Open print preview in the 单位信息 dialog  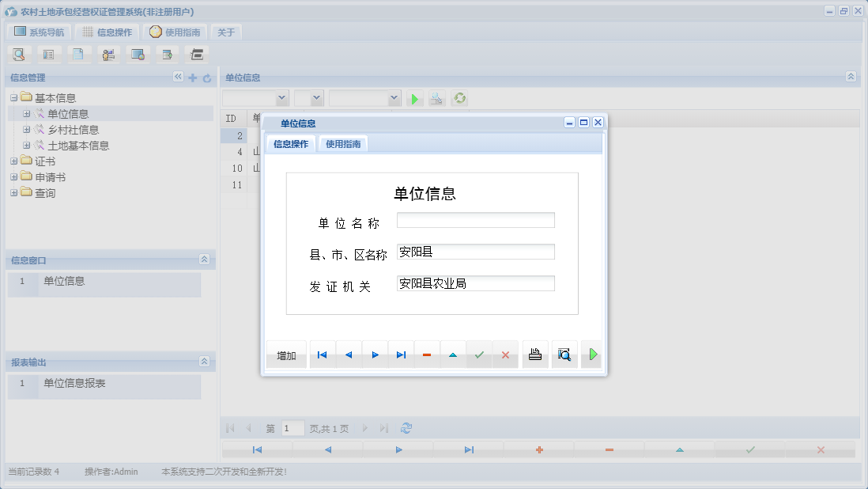click(564, 354)
